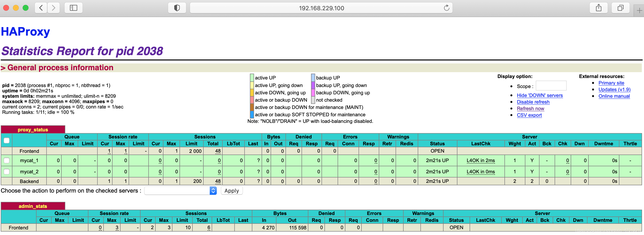Click 'L4OK in 2ms' for mycat_1
Image resolution: width=644 pixels, height=235 pixels.
[481, 160]
